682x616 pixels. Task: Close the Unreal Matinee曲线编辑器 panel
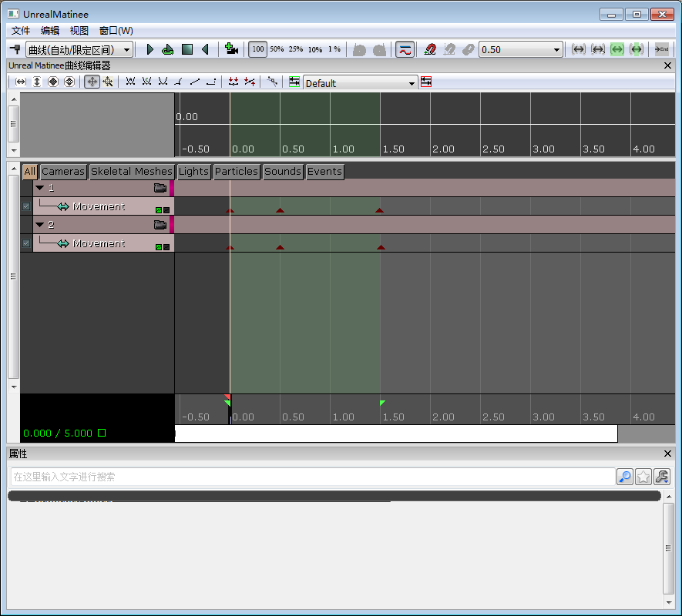pos(667,65)
